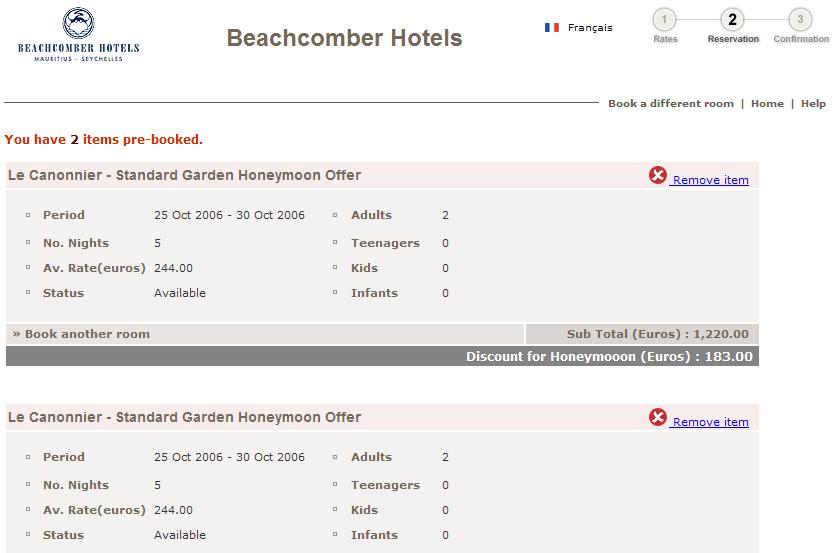Click red X icon of second pre-booked item

click(658, 417)
